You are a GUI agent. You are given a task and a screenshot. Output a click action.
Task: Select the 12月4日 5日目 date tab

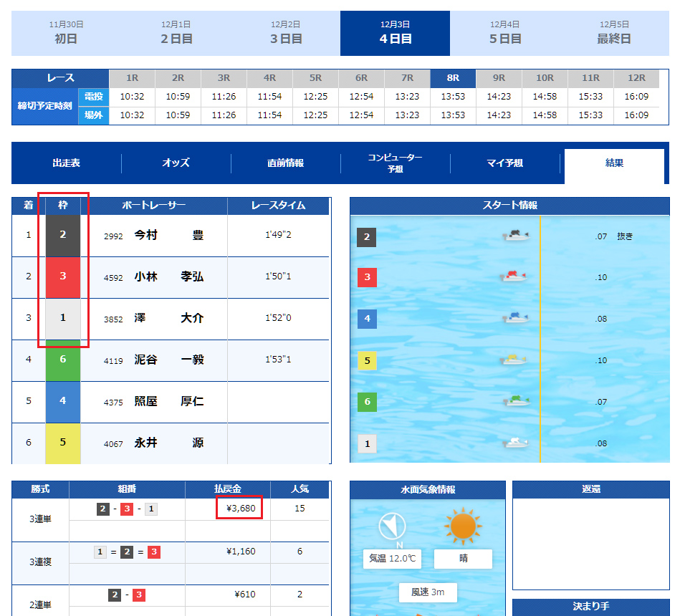click(x=504, y=33)
